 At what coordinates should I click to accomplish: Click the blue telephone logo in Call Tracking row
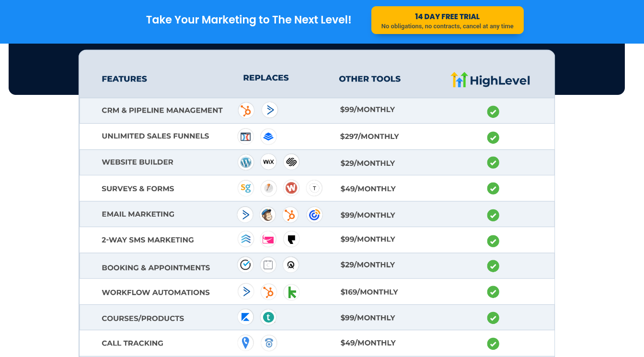click(x=269, y=343)
